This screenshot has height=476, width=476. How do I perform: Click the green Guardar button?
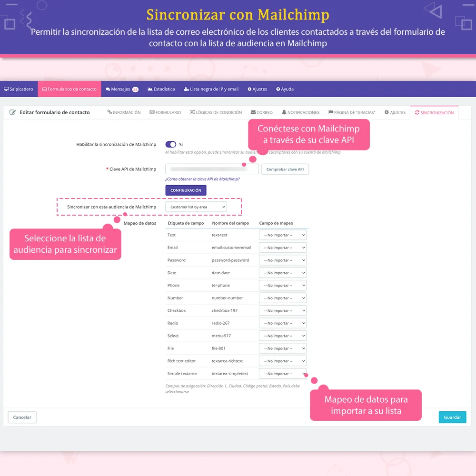[x=452, y=417]
